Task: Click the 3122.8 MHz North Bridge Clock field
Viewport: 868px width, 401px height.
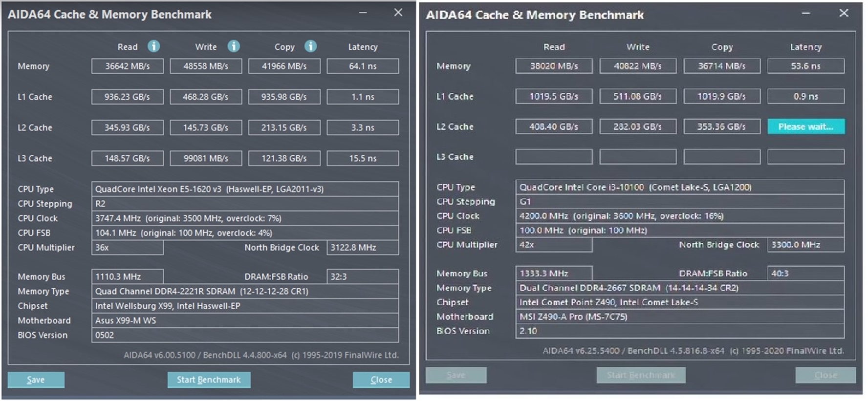Action: 363,248
